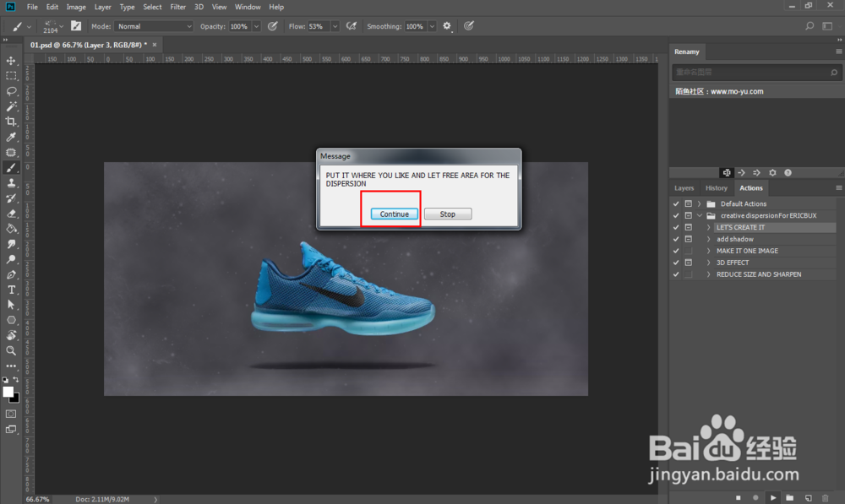Toggle the dialog box for 3D EFFECT
The width and height of the screenshot is (845, 504).
[688, 263]
